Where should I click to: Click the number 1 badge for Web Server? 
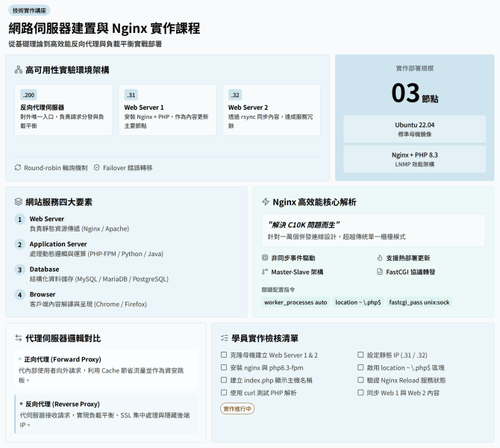19,220
